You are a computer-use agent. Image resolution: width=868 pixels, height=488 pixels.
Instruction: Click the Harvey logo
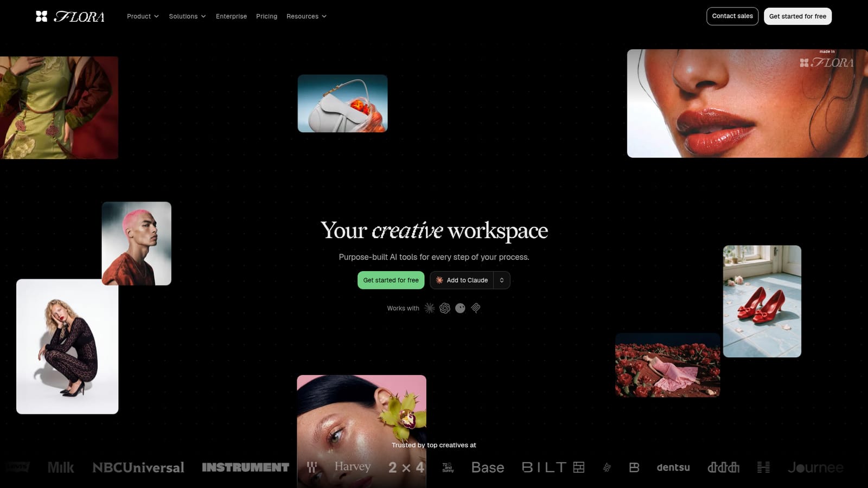353,466
